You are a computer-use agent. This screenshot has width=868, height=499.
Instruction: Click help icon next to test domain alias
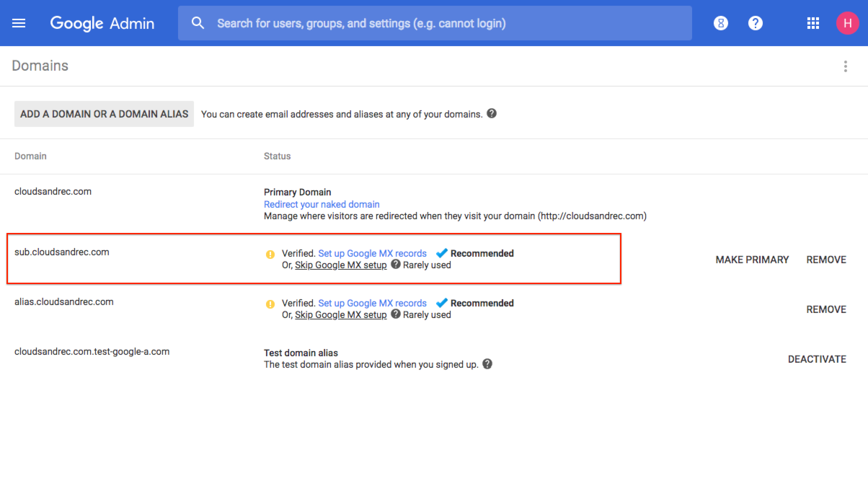[x=487, y=364]
